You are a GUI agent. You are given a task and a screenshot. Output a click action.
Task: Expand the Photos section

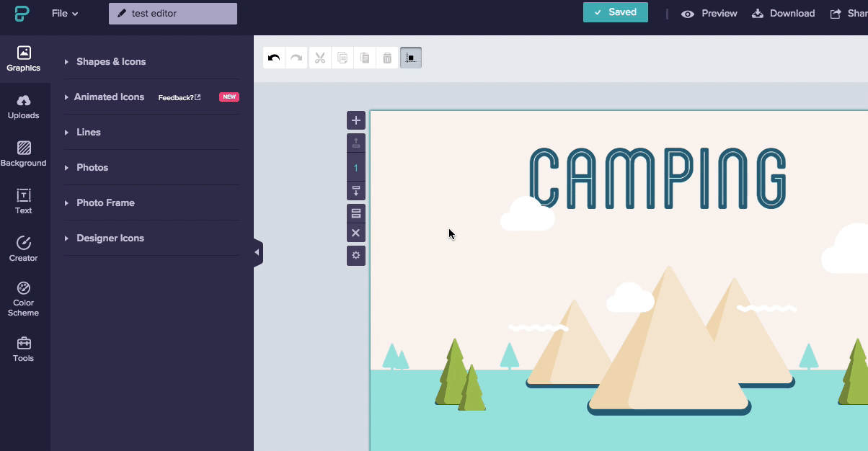pyautogui.click(x=151, y=167)
